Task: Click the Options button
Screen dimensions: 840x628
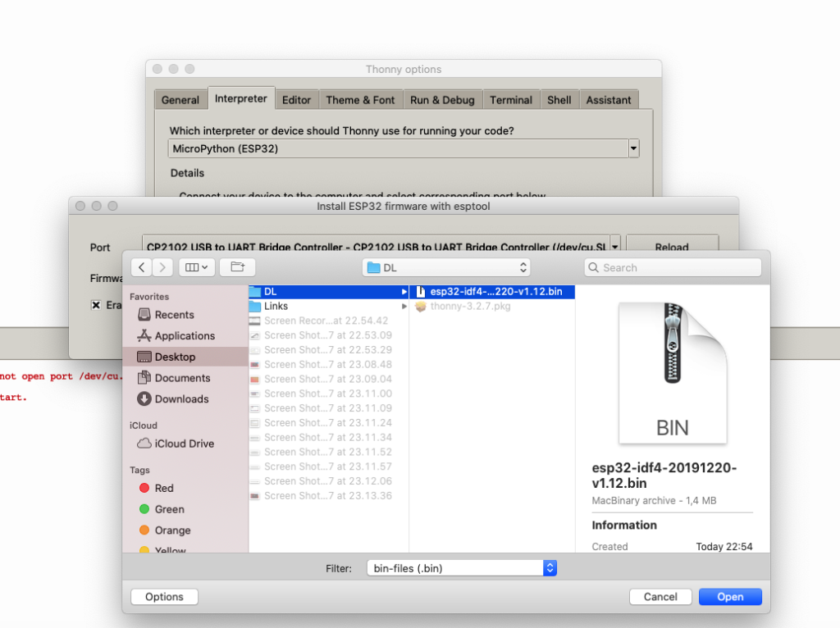Action: tap(164, 597)
